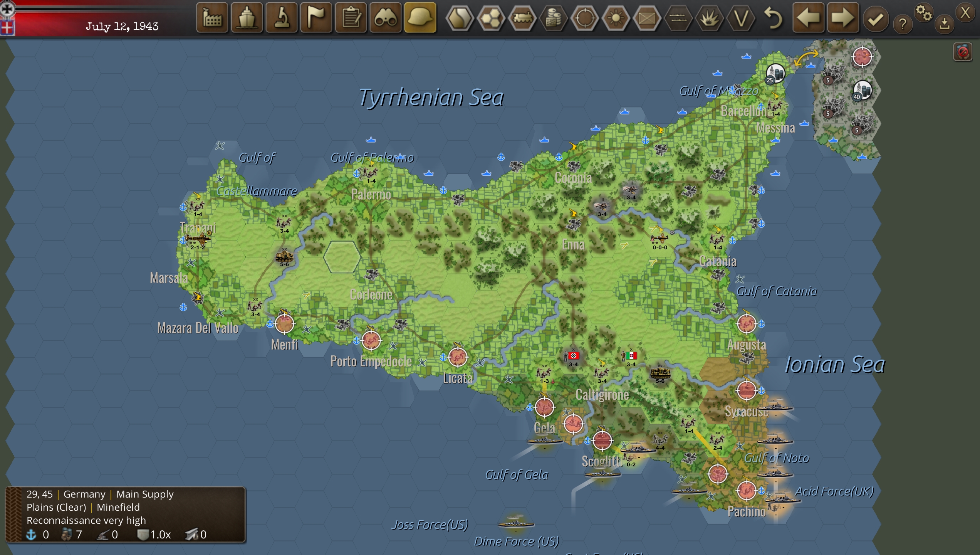The height and width of the screenshot is (555, 980).
Task: Click the 'Minefield' text in info panel
Action: [x=118, y=507]
